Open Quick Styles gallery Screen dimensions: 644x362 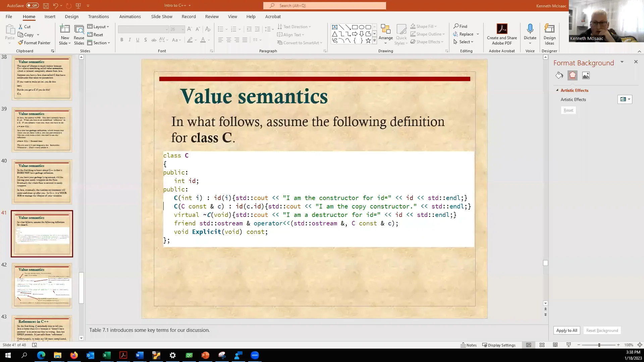(x=401, y=34)
